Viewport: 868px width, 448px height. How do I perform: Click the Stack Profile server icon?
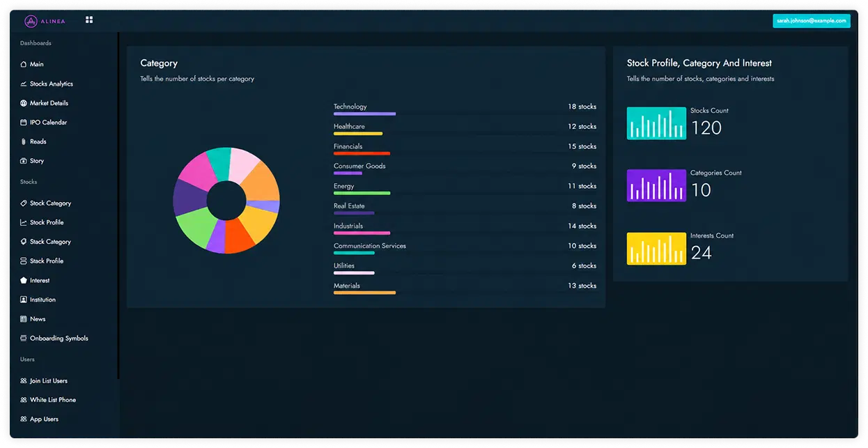(24, 261)
